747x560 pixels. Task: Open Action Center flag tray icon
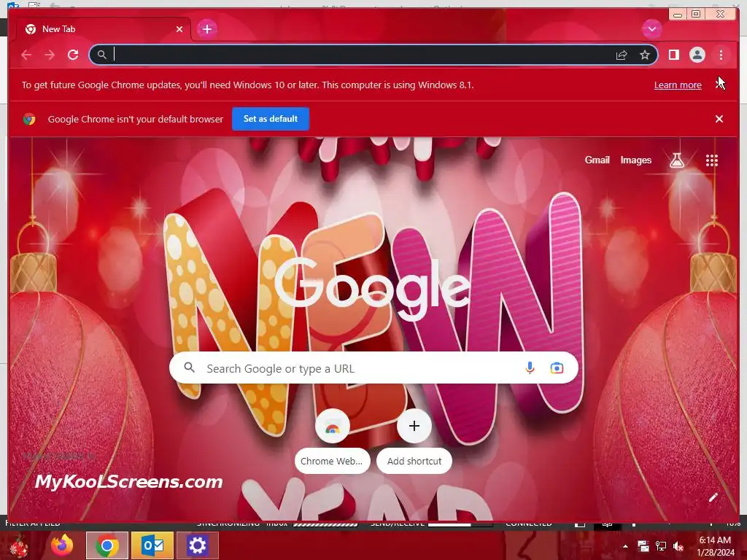click(x=643, y=546)
